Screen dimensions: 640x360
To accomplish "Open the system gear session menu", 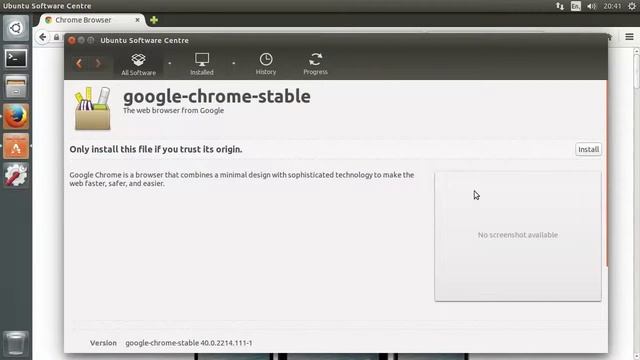I will tap(632, 6).
